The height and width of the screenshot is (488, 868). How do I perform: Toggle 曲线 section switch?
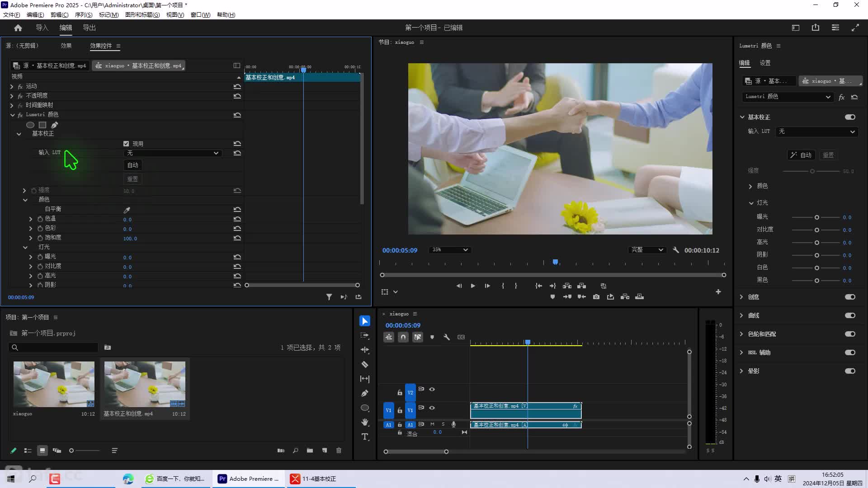coord(850,315)
